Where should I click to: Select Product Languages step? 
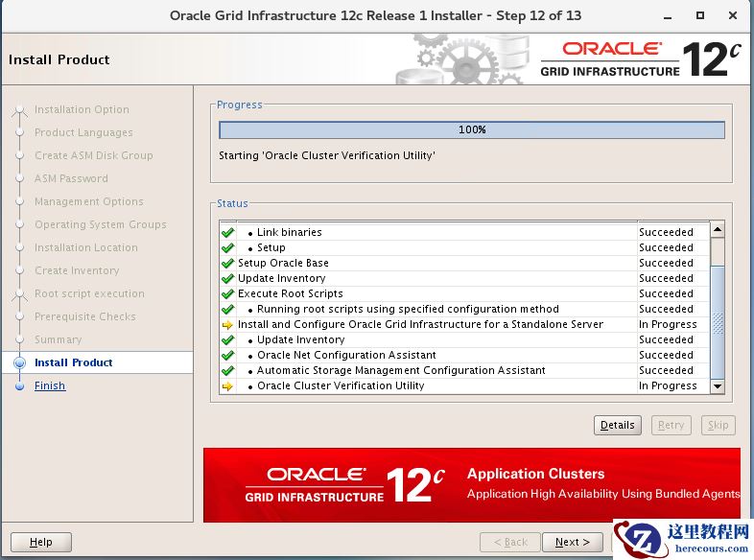point(83,132)
